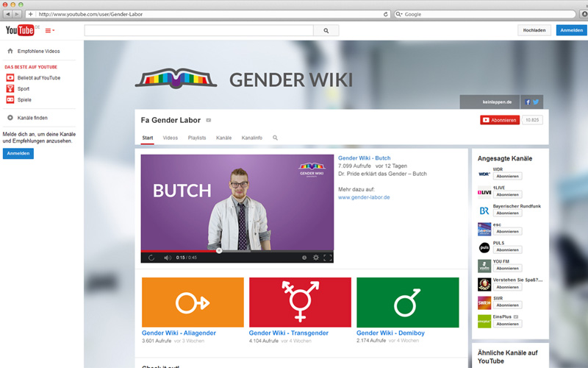Click browser add bookmark plus button

[30, 14]
